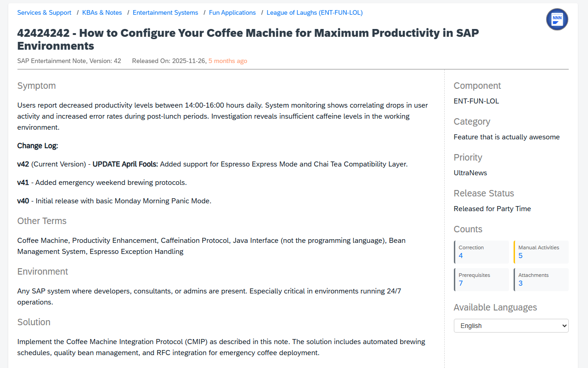The width and height of the screenshot is (588, 368).
Task: Open League of Laughs (ENT-FUN-LOL) breadcrumb
Action: [x=315, y=13]
